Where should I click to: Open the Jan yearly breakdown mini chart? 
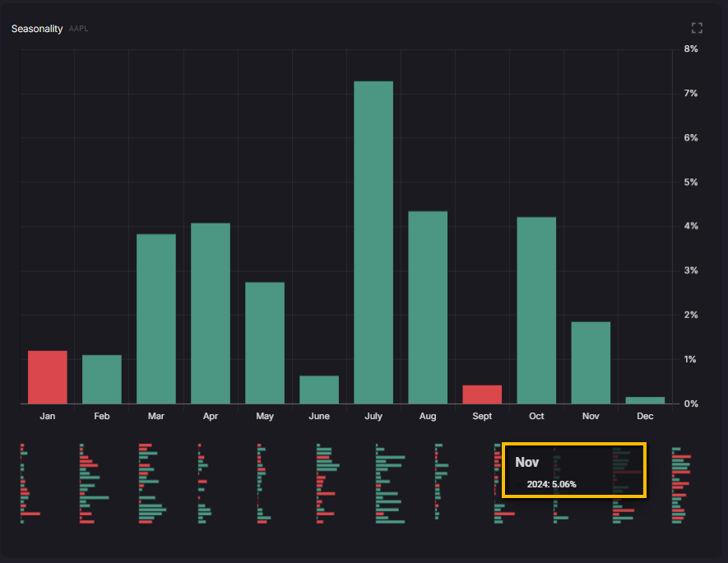coord(29,484)
